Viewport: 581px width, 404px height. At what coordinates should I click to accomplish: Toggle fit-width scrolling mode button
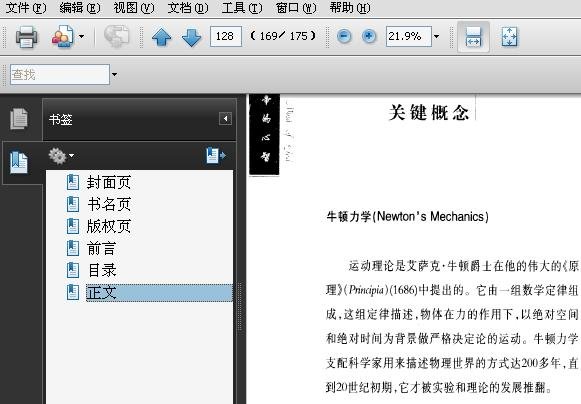click(x=474, y=37)
